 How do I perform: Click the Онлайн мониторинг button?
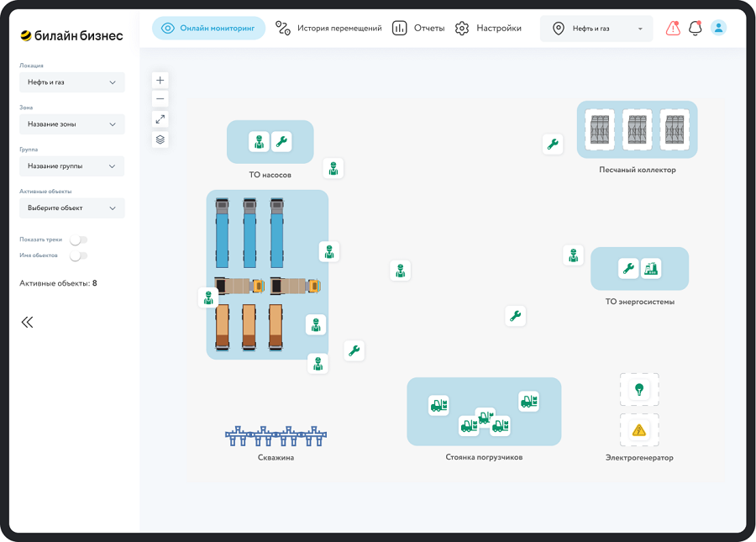tap(208, 29)
